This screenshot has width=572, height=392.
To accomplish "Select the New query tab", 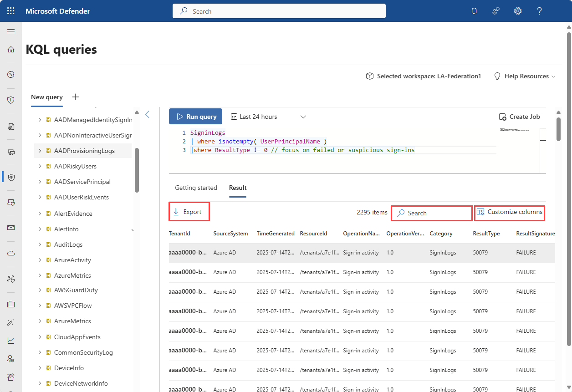I will tap(46, 97).
